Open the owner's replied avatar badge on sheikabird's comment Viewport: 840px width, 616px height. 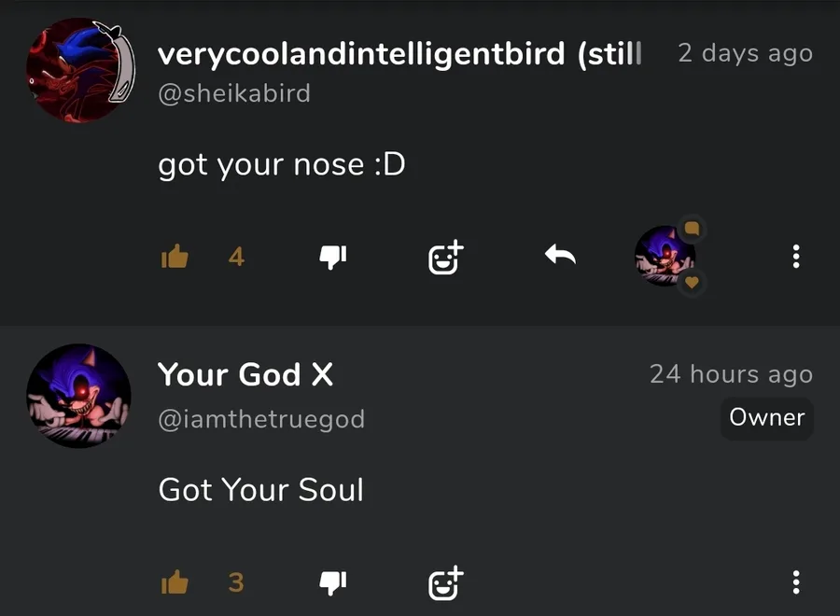point(665,256)
